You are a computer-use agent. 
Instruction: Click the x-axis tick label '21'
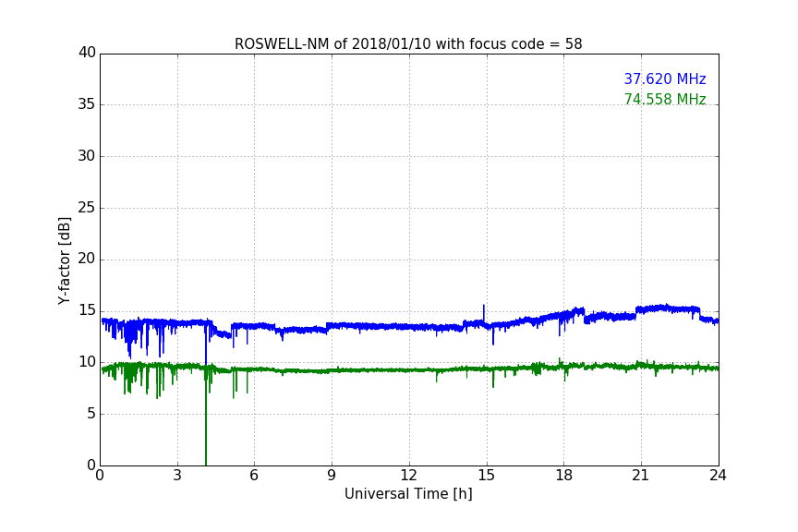(640, 476)
